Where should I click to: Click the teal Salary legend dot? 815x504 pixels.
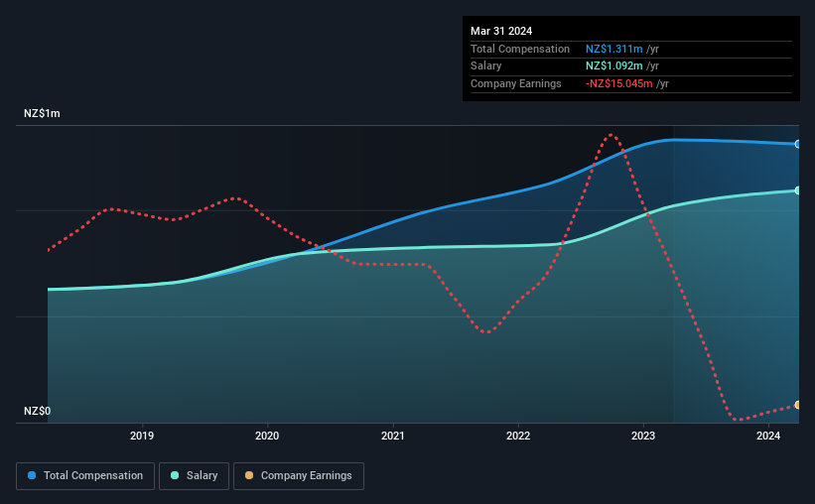click(x=175, y=475)
